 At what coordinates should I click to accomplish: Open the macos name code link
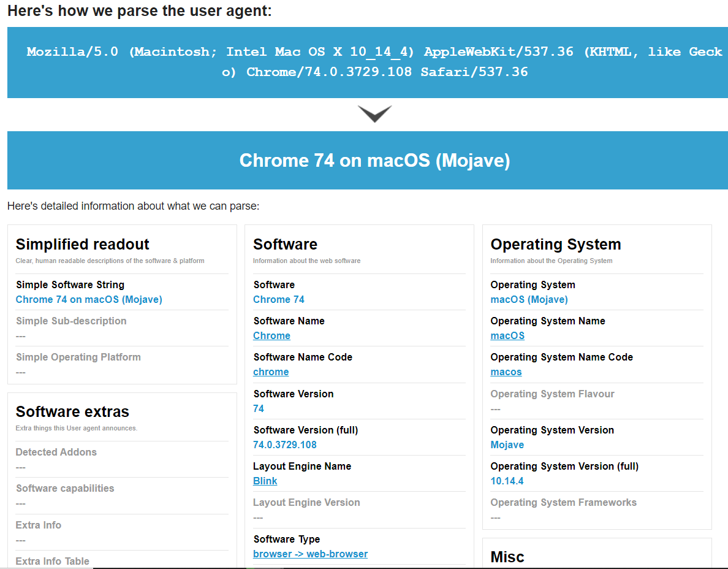[x=506, y=372]
